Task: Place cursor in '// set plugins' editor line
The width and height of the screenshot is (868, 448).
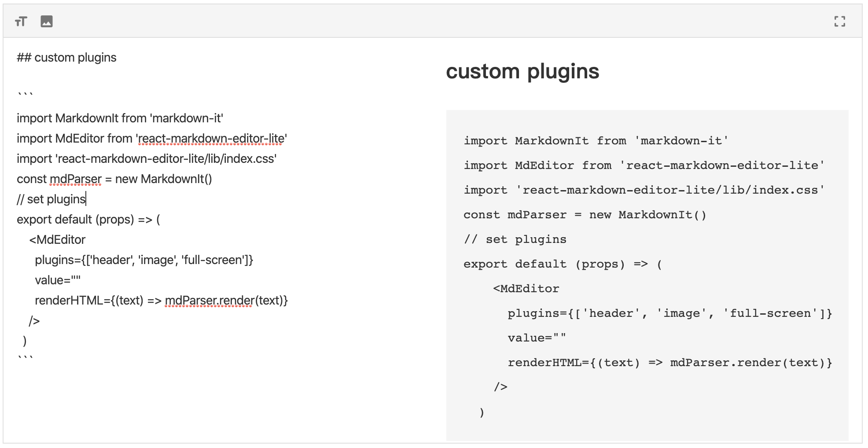Action: click(51, 199)
